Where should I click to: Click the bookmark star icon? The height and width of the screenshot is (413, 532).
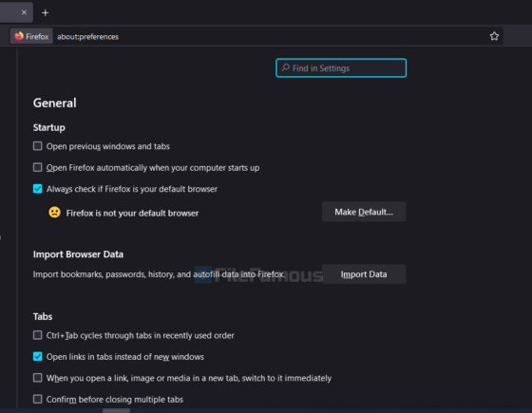[x=494, y=36]
